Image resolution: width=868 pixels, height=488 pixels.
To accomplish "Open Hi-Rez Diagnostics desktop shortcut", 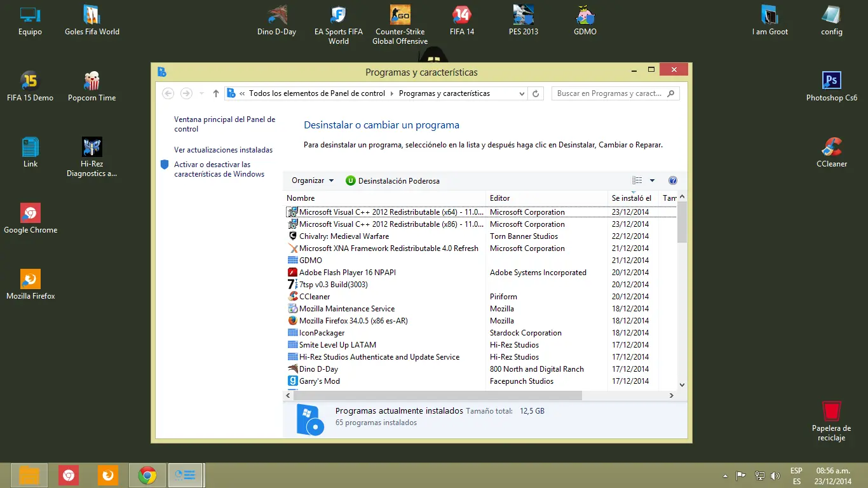I will tap(92, 157).
